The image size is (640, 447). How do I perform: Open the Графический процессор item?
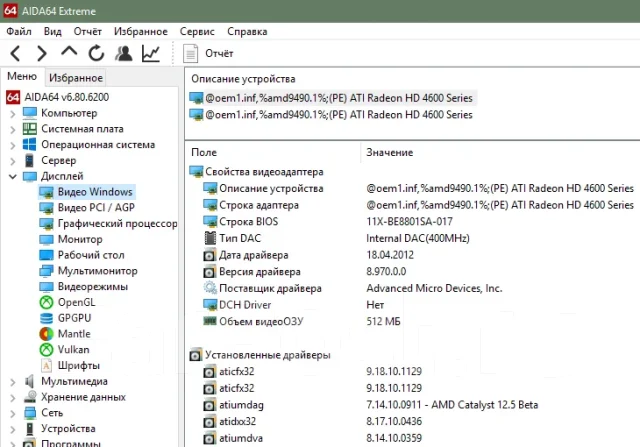pos(108,224)
